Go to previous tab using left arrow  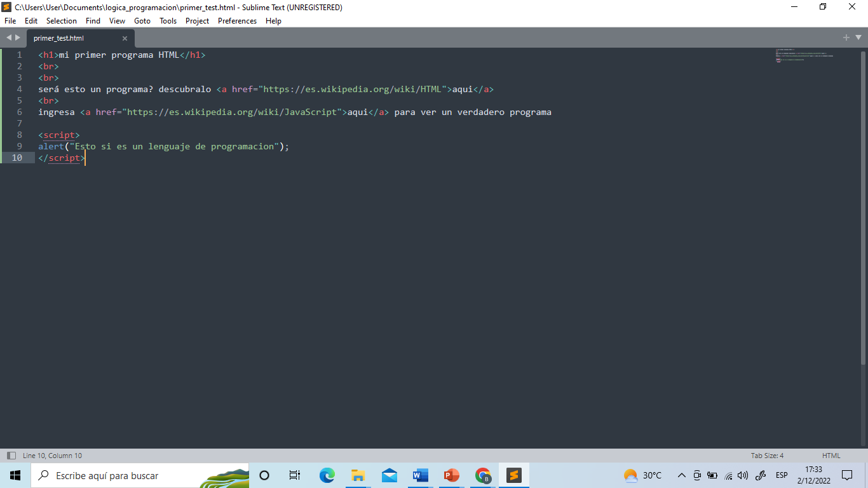(9, 37)
